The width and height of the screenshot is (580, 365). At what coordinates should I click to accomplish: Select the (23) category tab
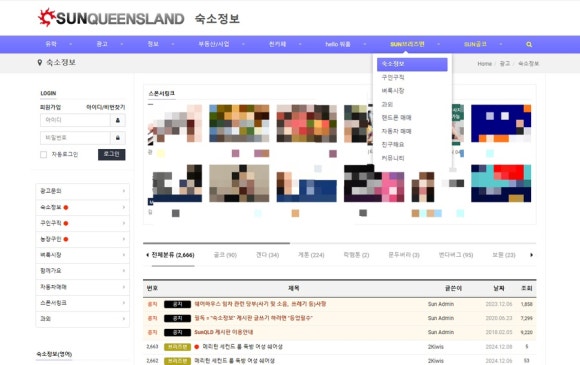(x=504, y=255)
